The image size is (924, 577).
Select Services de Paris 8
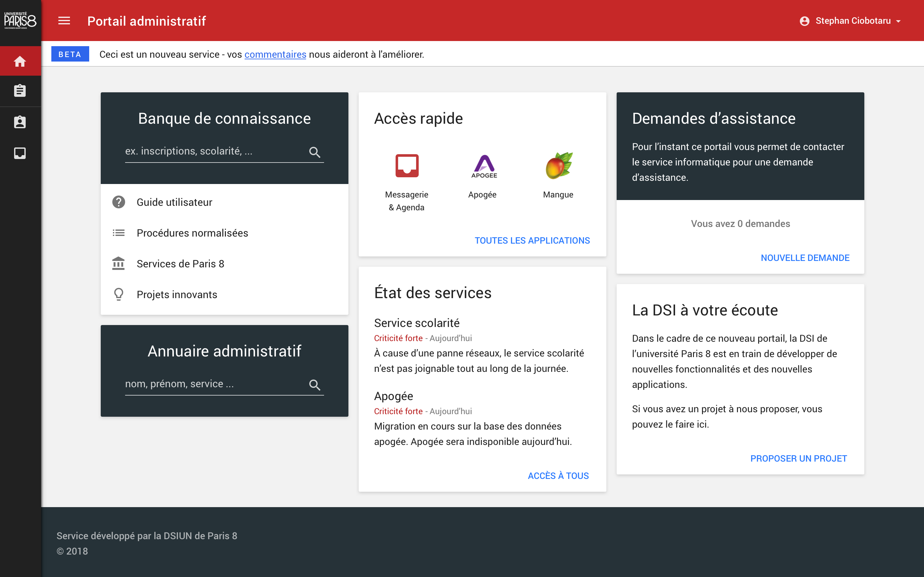180,263
